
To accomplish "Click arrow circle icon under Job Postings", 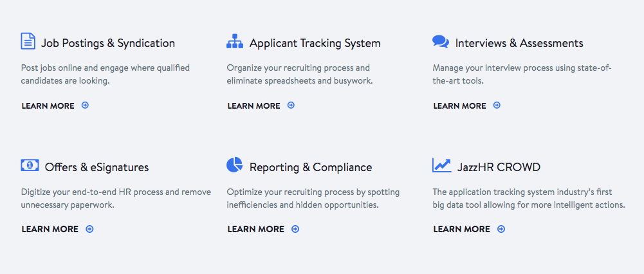I will (86, 105).
